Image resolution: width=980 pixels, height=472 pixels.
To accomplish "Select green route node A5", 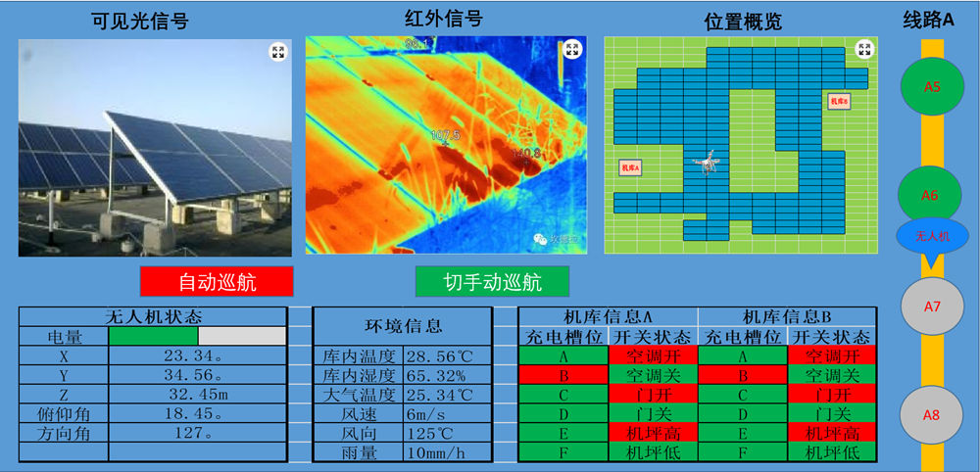I will pos(932,86).
